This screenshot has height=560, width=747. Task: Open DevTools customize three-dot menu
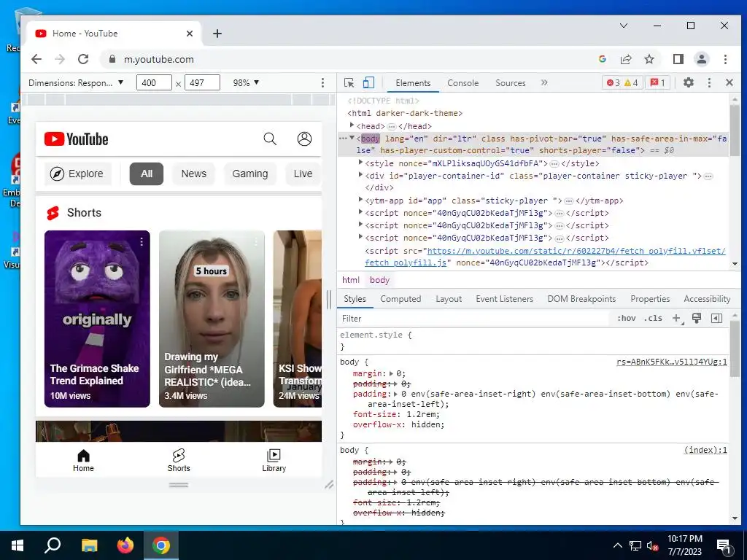click(x=709, y=83)
